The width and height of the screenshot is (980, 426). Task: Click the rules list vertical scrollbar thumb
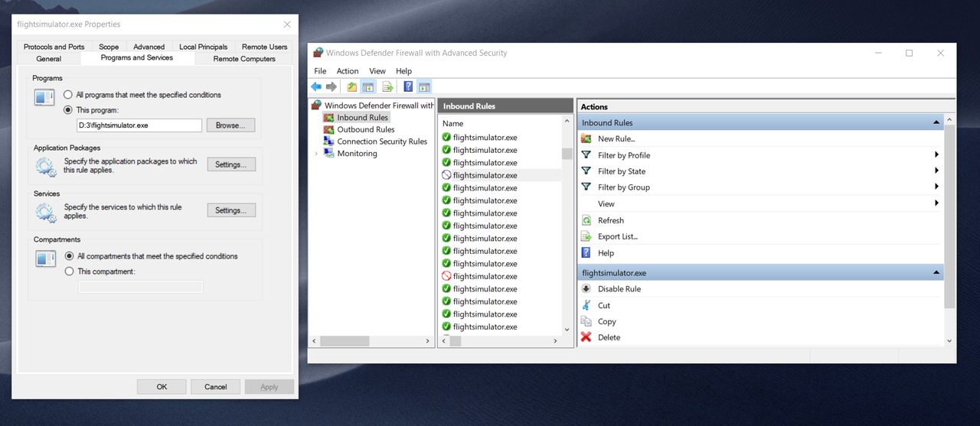(x=567, y=153)
